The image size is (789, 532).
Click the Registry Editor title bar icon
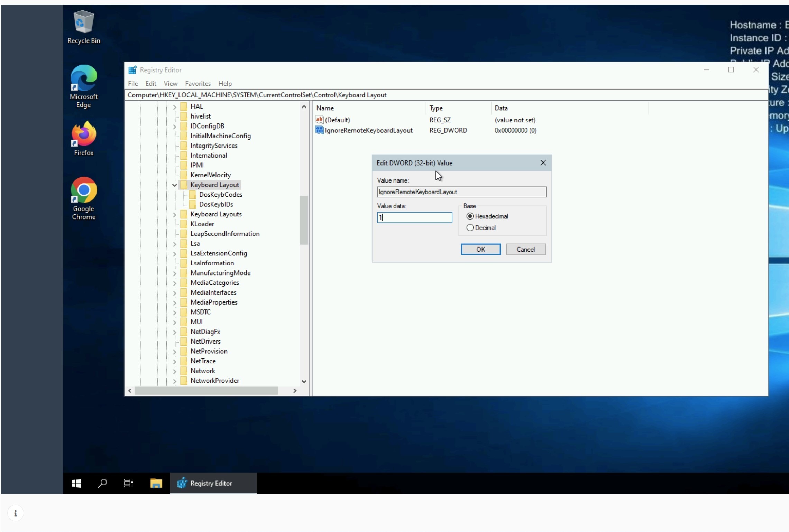click(x=132, y=70)
